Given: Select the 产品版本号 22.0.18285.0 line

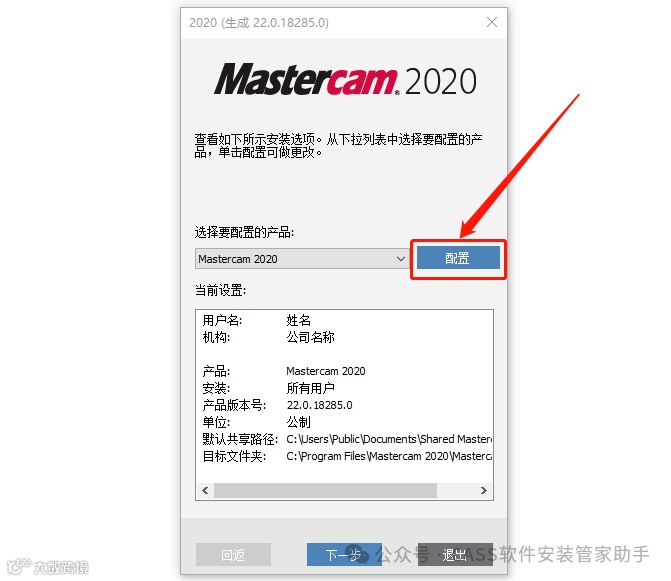Looking at the screenshot, I should (x=277, y=405).
